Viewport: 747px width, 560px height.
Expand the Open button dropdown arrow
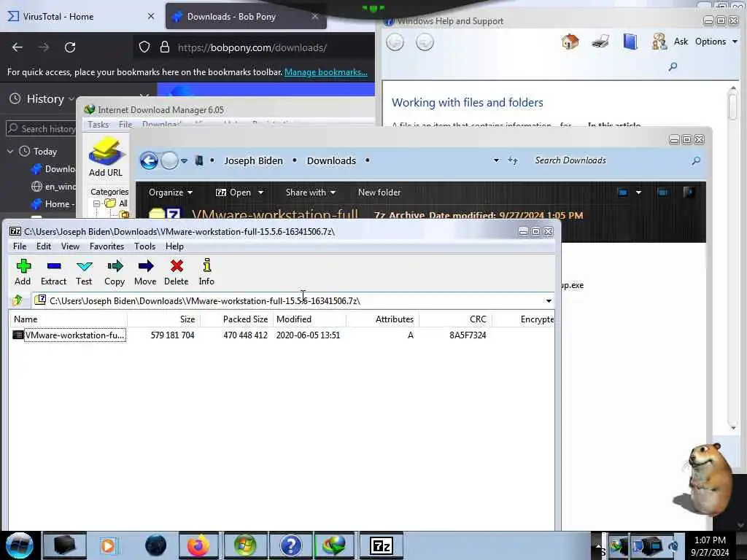[260, 192]
